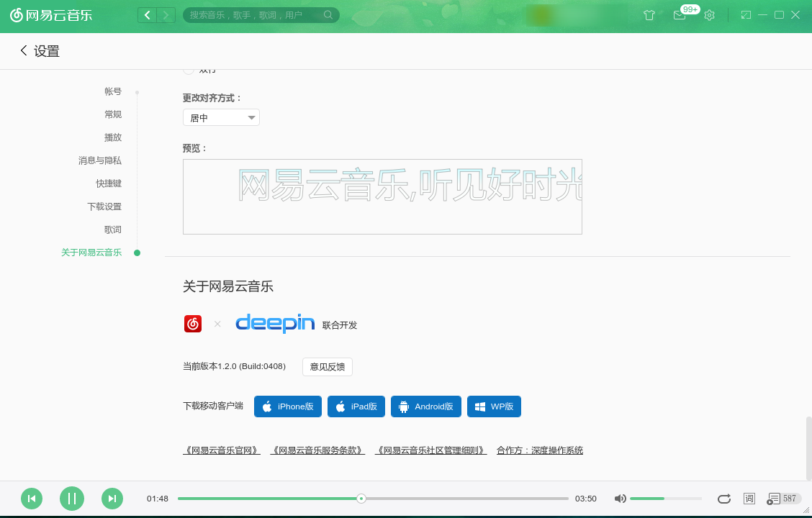Screen dimensions: 812x518
Task: Open the settings gear icon
Action: click(x=710, y=15)
